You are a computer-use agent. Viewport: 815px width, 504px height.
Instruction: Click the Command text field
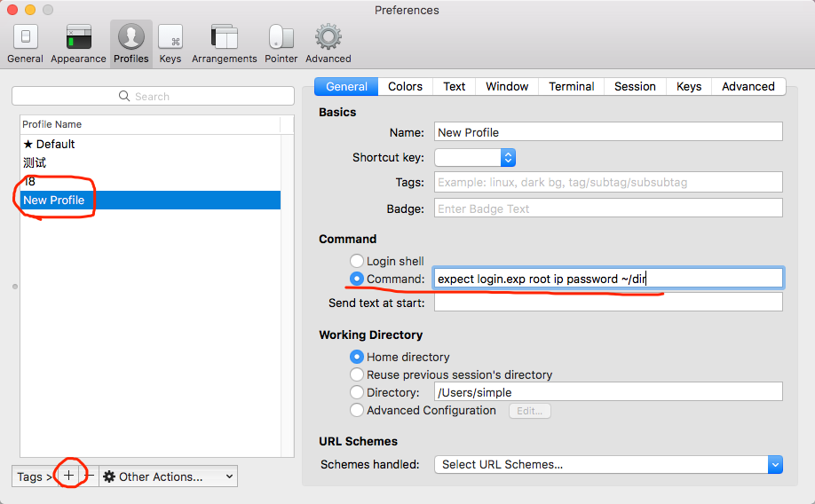click(x=609, y=279)
